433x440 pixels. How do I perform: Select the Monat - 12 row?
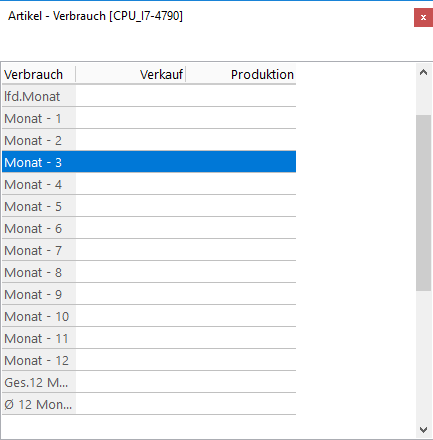(149, 360)
